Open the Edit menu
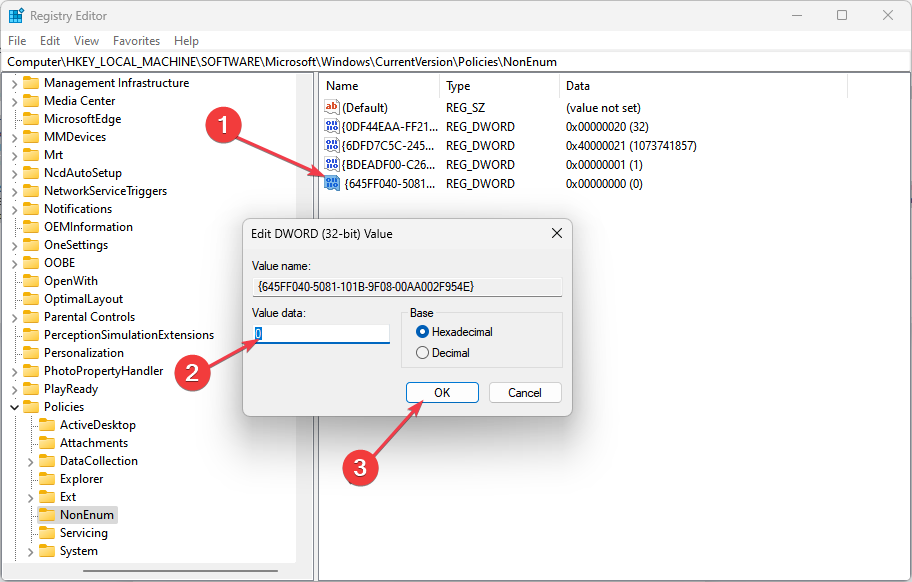Image resolution: width=912 pixels, height=582 pixels. click(x=50, y=41)
